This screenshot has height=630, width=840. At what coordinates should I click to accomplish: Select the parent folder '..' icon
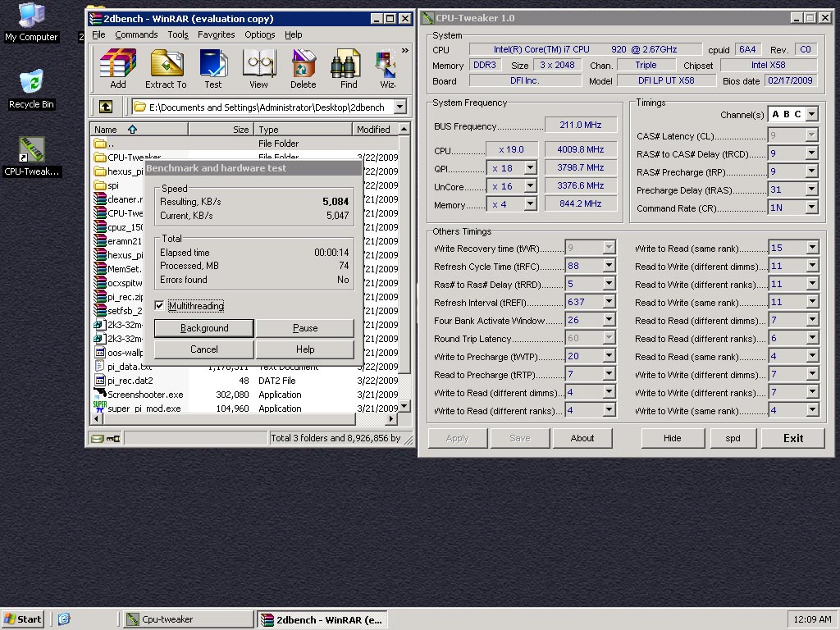[99, 143]
